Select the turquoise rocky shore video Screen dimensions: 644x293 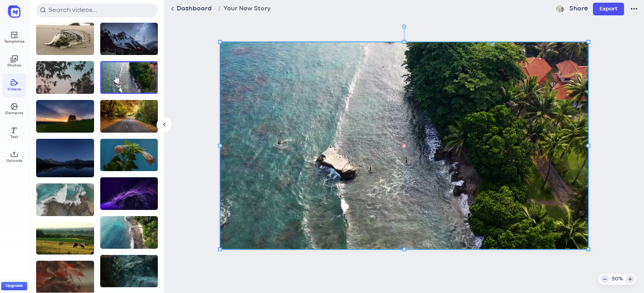pos(129,232)
